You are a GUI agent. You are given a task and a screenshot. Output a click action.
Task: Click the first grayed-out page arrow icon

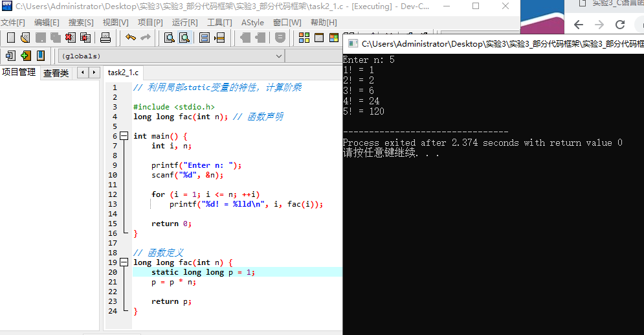pyautogui.click(x=245, y=38)
